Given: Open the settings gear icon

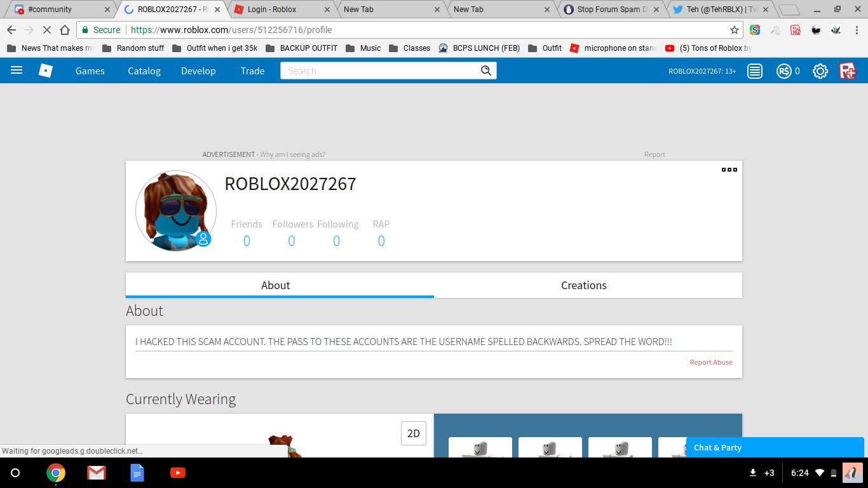Looking at the screenshot, I should [820, 71].
